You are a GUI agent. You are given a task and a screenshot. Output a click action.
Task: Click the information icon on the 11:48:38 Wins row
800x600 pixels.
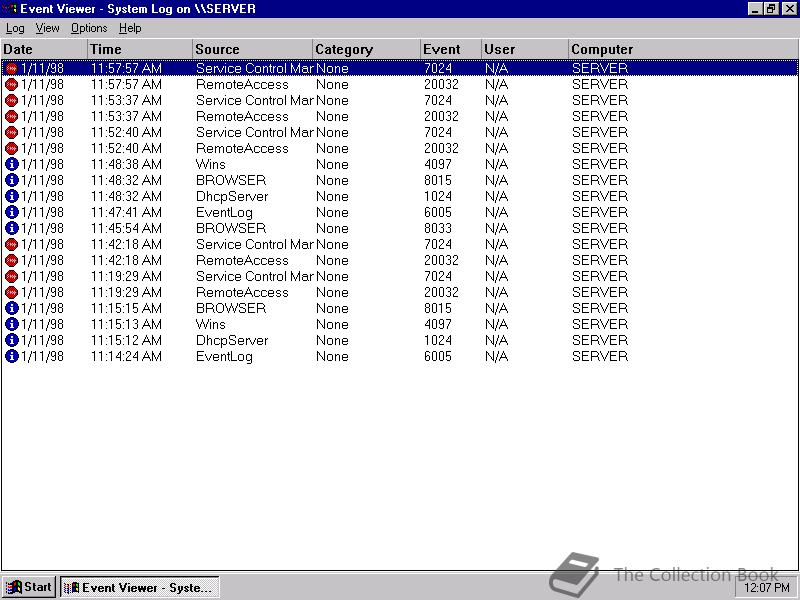(11, 164)
